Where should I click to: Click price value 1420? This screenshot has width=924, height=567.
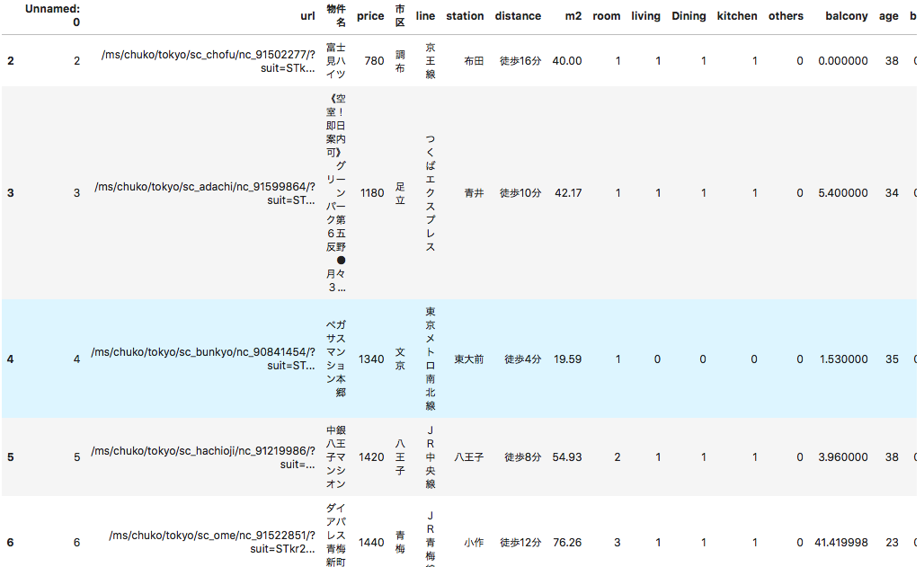point(371,456)
